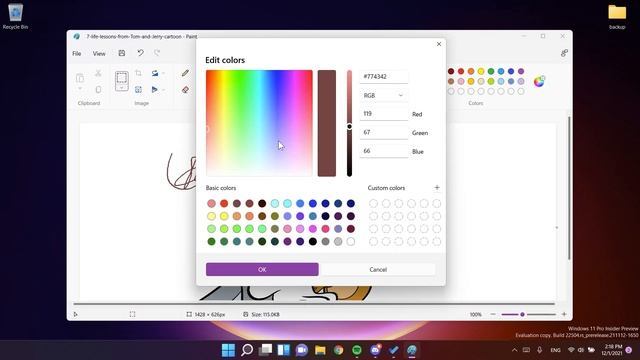The width and height of the screenshot is (640, 360).
Task: Click inside the hue saturation color spectrum
Action: pos(259,123)
